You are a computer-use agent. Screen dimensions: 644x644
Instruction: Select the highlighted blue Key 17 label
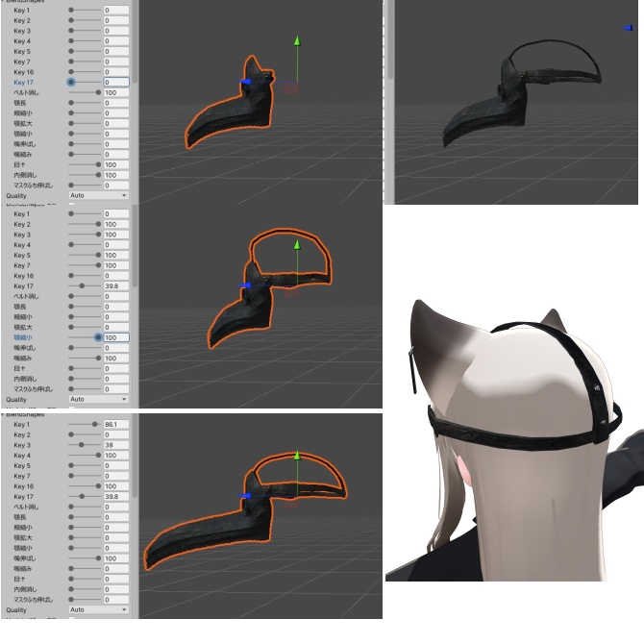click(x=23, y=82)
